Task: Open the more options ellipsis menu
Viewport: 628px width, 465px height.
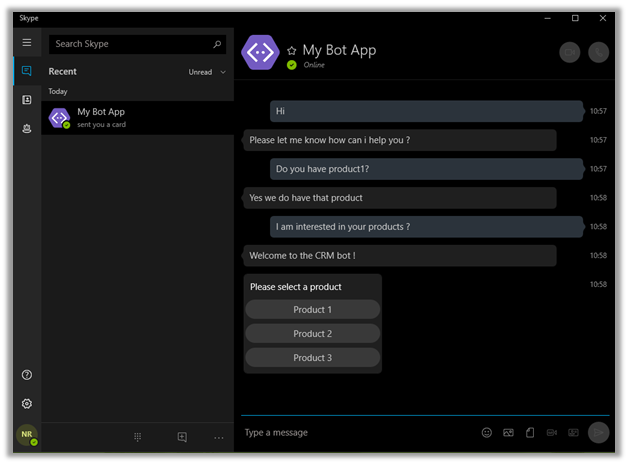Action: pos(219,437)
